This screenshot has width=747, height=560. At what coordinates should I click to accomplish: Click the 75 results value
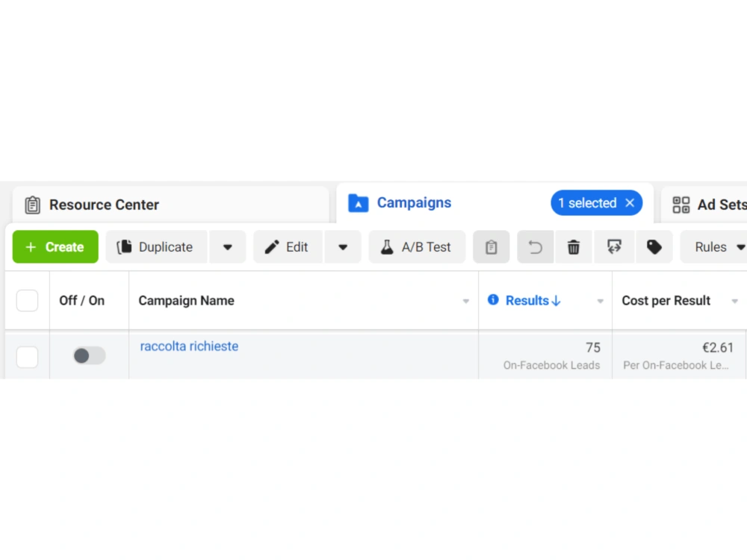tap(592, 348)
